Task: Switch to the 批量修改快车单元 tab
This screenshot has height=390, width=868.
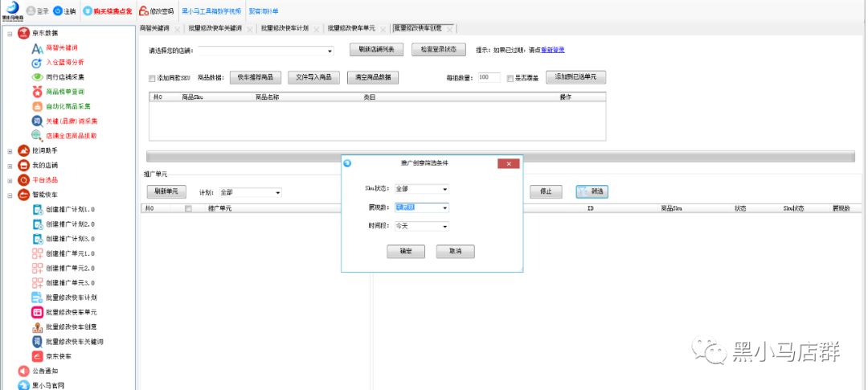Action: (351, 27)
